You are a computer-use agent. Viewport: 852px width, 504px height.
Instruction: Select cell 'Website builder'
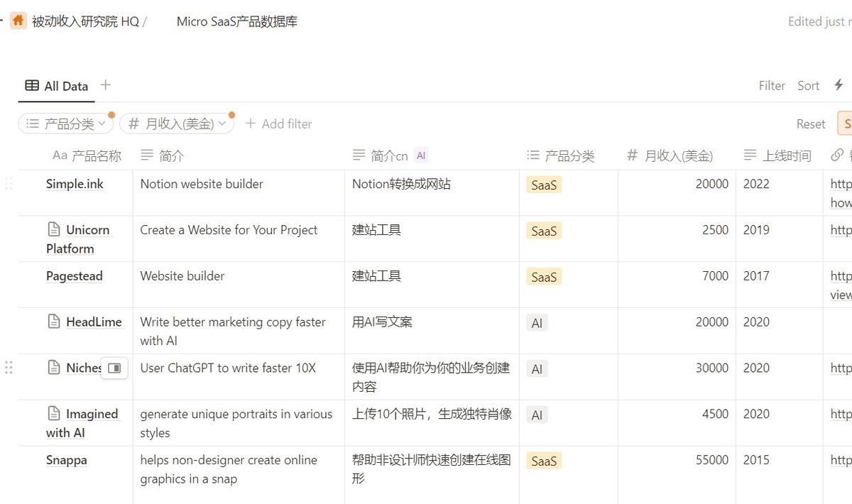click(239, 285)
